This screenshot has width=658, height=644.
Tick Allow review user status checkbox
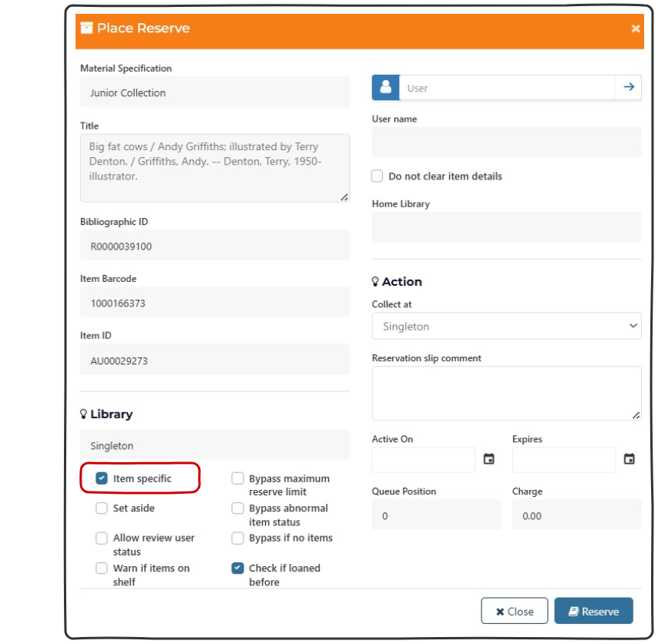point(102,538)
